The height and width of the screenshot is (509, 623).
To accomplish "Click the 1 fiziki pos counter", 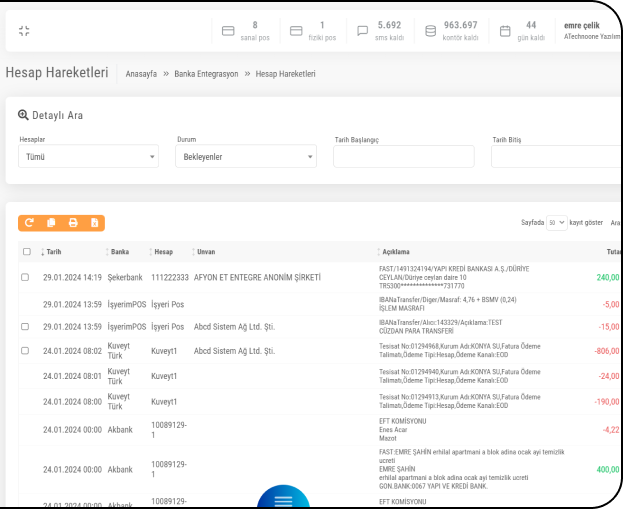I will [322, 31].
